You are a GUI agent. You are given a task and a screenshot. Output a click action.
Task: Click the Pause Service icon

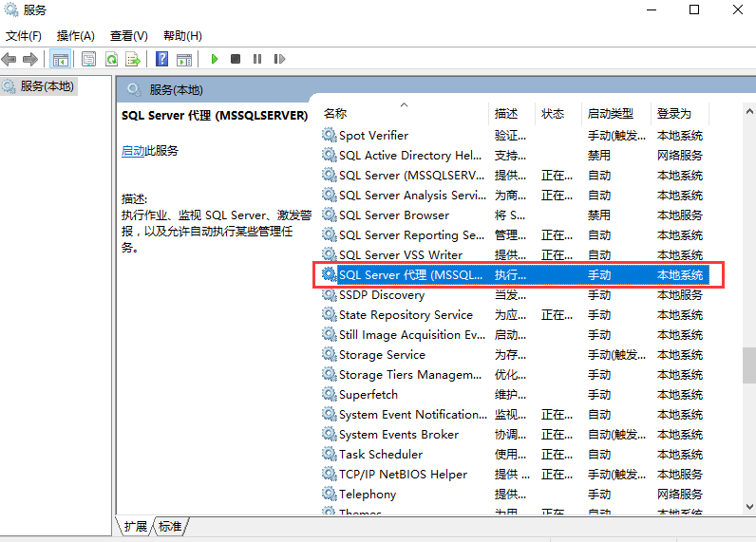coord(257,59)
